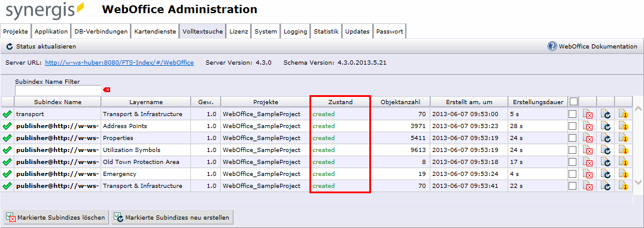Image resolution: width=644 pixels, height=228 pixels.
Task: View info icon for Utilization Symbols row
Action: coord(624,150)
